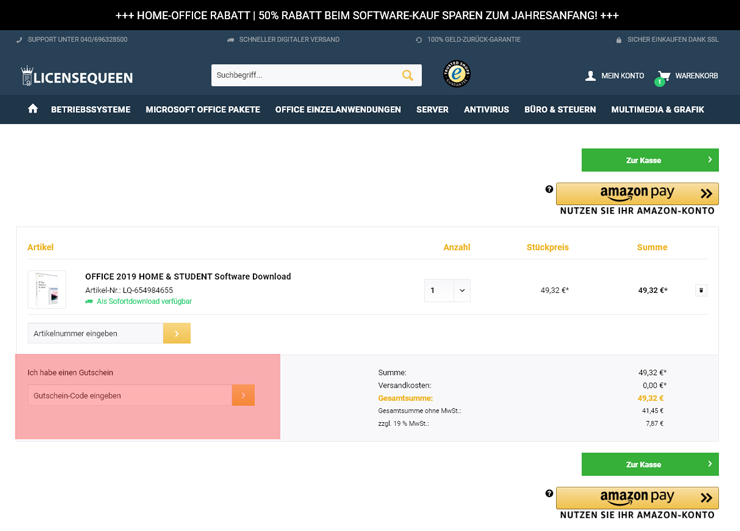Screen dimensions: 740x531
Task: Open Büro & Steuern menu
Action: (x=560, y=110)
